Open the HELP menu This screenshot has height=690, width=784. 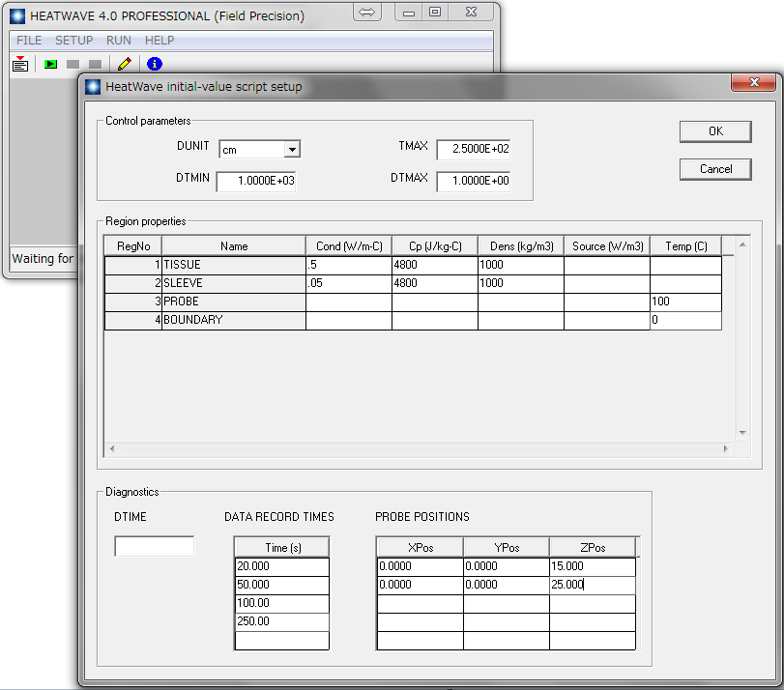160,40
